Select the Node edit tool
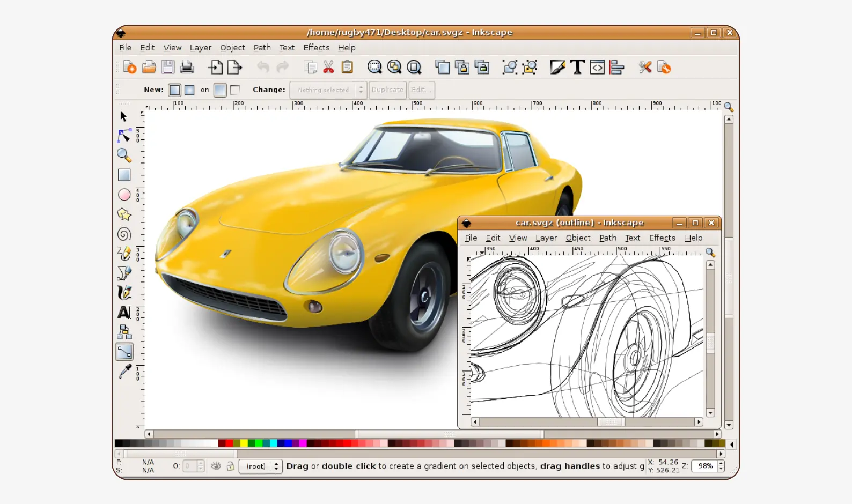 pos(124,136)
